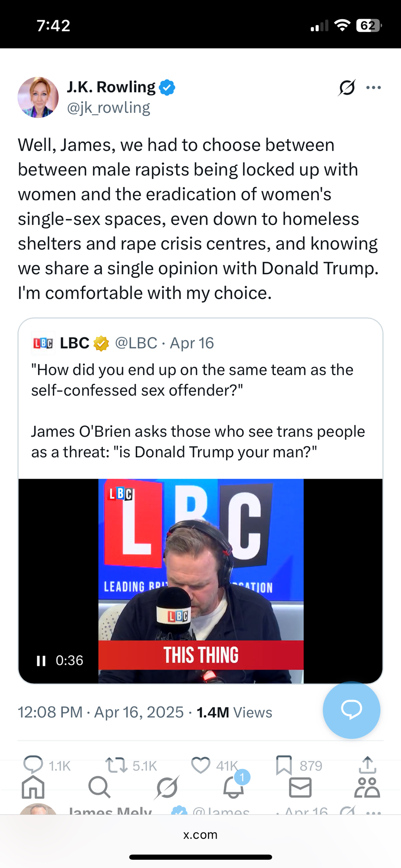Pause the LBC video
The width and height of the screenshot is (401, 868).
[41, 661]
